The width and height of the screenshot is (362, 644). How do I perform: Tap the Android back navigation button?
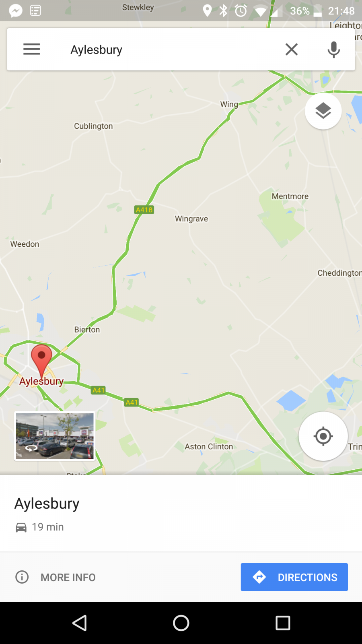point(80,623)
